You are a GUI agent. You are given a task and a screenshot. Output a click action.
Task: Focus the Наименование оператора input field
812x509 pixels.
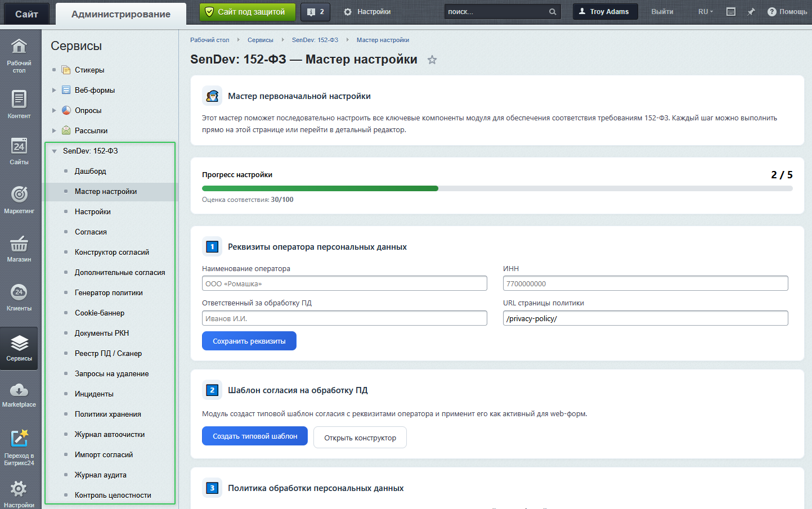pos(344,283)
